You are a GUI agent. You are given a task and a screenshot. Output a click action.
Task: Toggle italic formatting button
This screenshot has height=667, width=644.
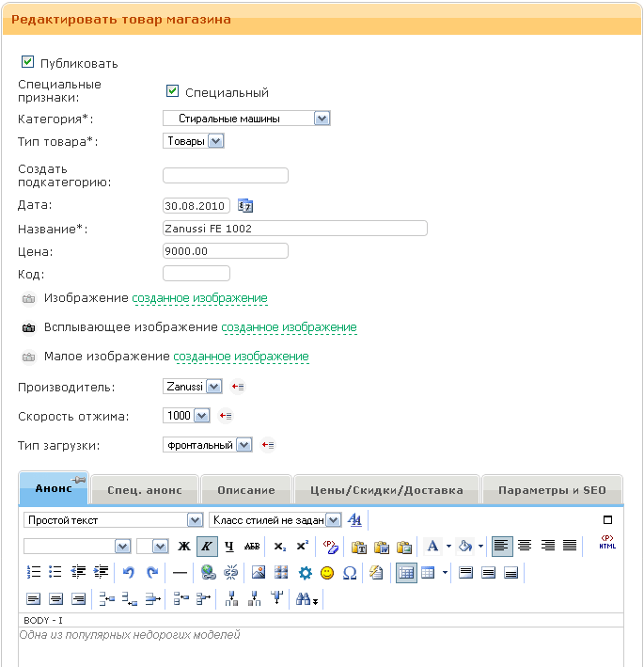pyautogui.click(x=207, y=546)
